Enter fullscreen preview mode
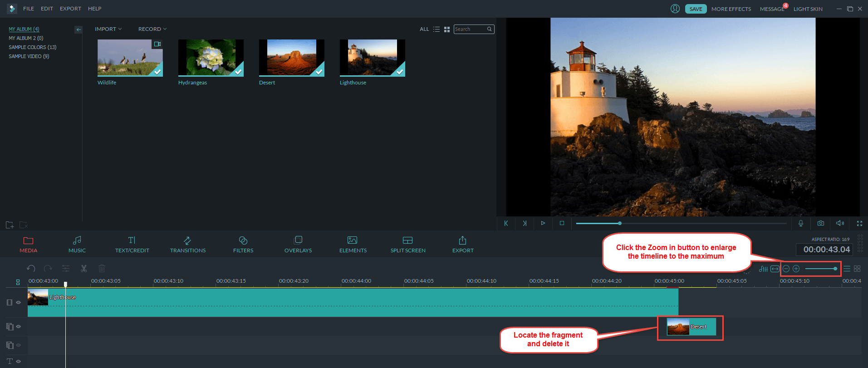The width and height of the screenshot is (868, 368). pos(859,223)
